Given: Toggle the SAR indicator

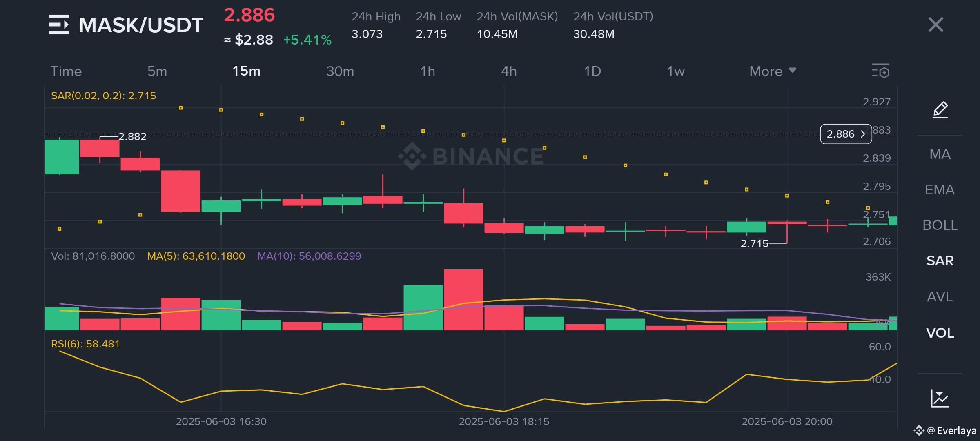Looking at the screenshot, I should click(x=940, y=261).
